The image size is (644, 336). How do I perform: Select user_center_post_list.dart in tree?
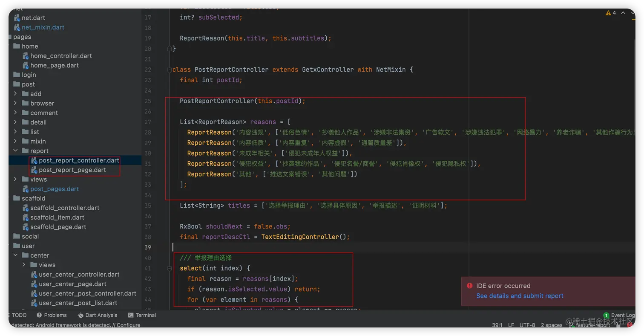coord(78,303)
